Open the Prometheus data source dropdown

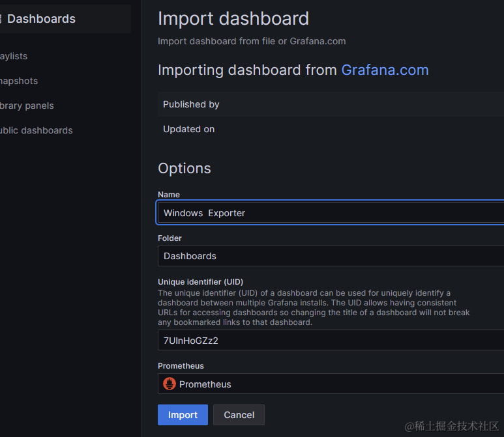[331, 384]
